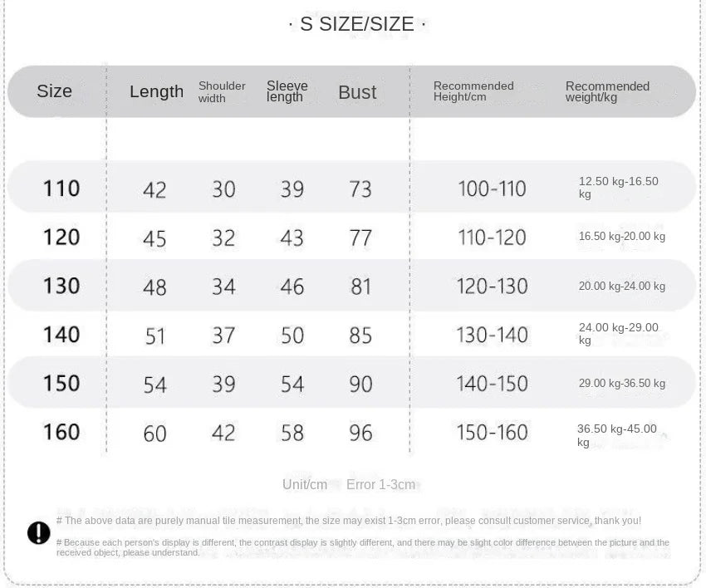Click the bust value 96
The width and height of the screenshot is (706, 588).
(360, 433)
